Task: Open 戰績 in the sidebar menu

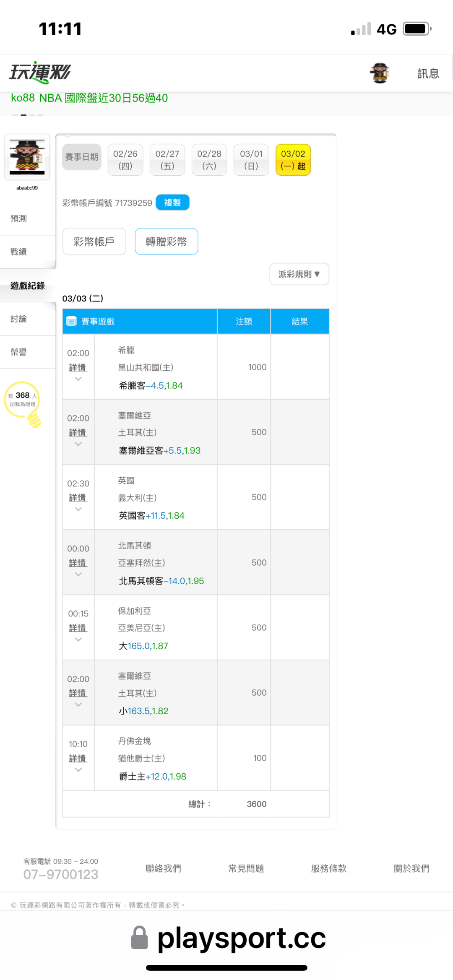Action: click(19, 252)
